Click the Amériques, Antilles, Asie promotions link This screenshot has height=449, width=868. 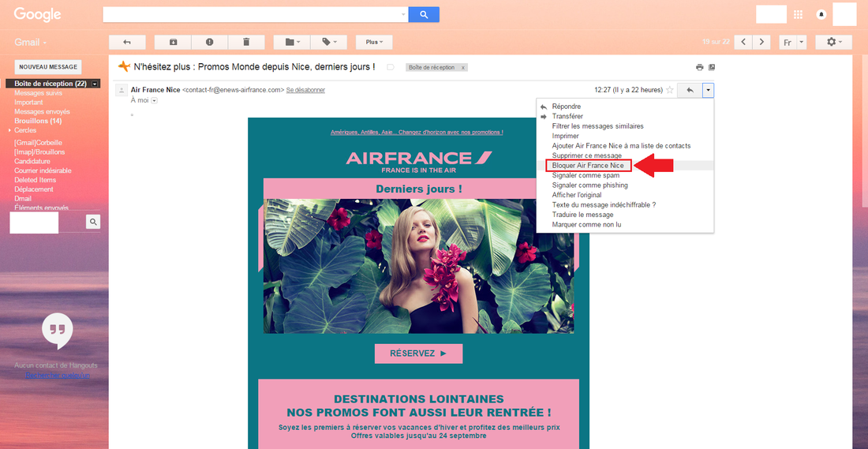(x=417, y=133)
